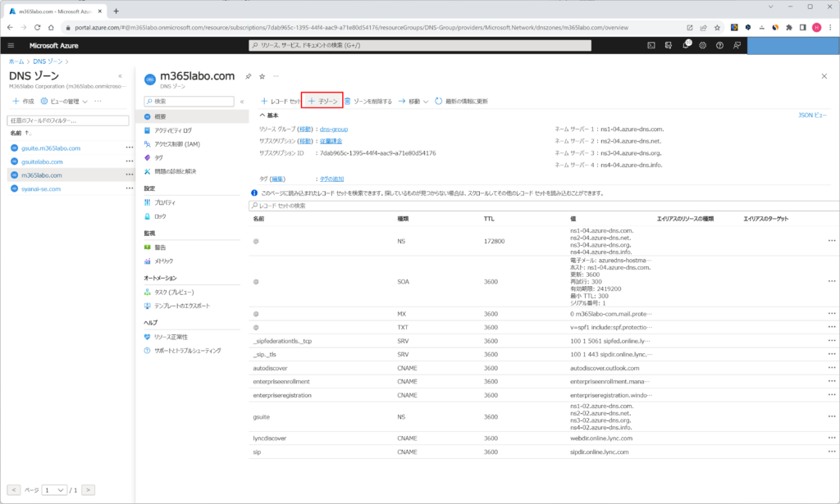Open more options for syanai-se.com zone

(x=129, y=188)
